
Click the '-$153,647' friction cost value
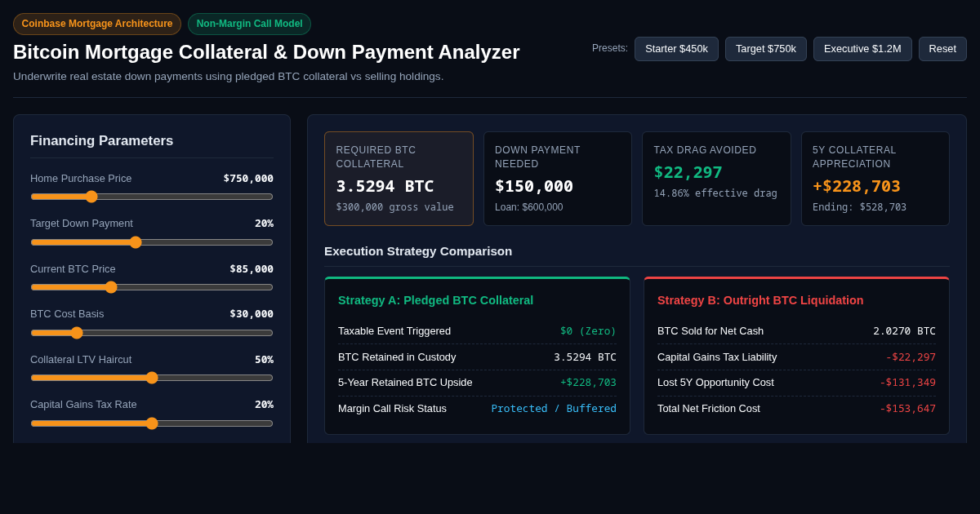(907, 409)
